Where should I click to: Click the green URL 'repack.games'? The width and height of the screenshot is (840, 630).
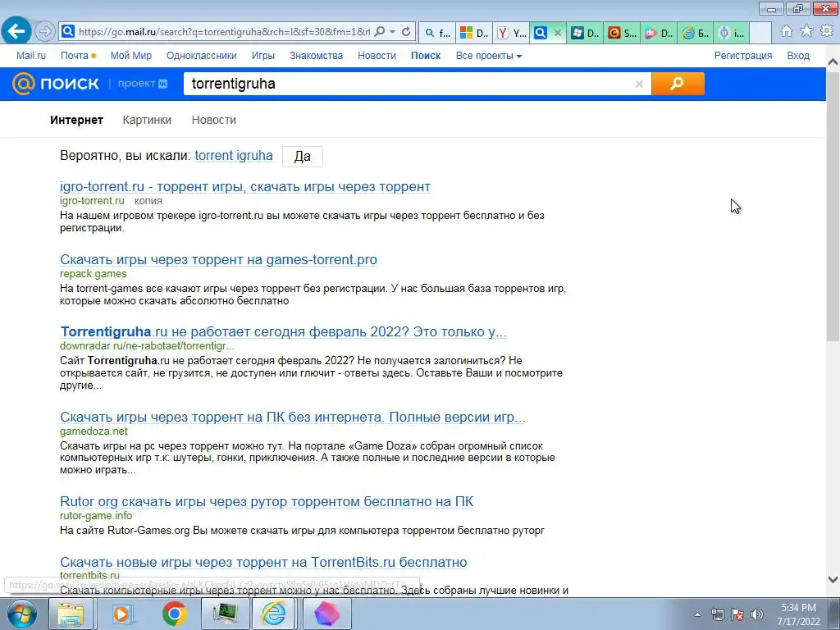[94, 274]
